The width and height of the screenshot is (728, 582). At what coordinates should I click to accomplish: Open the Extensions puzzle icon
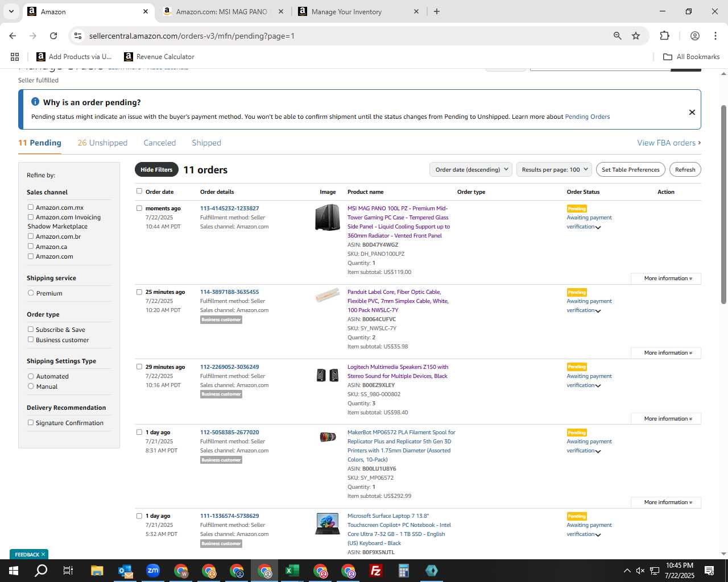click(x=664, y=36)
